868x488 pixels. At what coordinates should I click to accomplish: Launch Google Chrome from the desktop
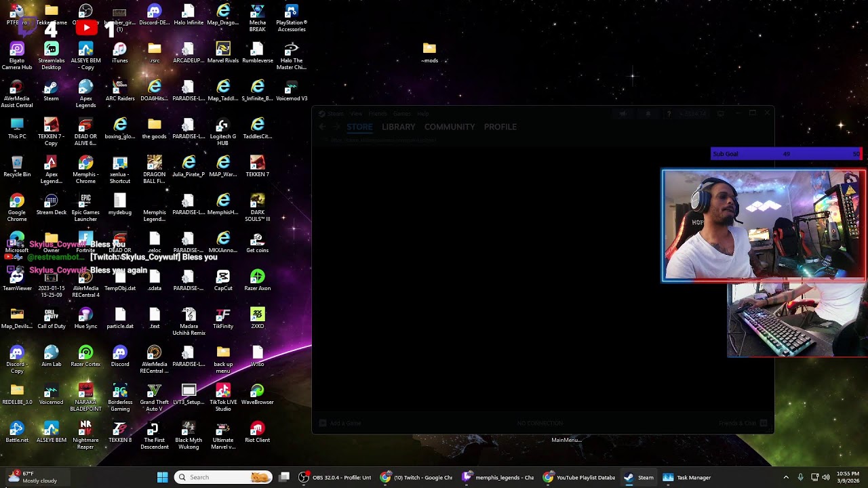(x=17, y=207)
